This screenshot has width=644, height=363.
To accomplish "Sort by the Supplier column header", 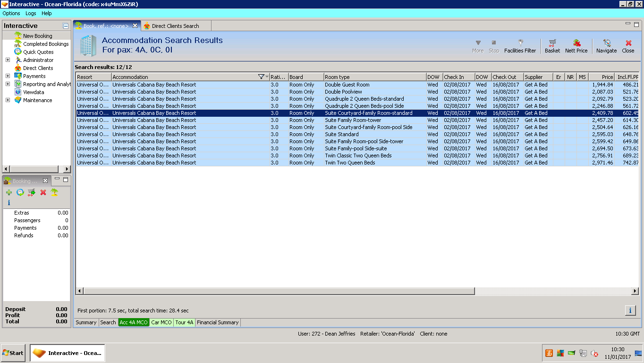I will click(538, 77).
